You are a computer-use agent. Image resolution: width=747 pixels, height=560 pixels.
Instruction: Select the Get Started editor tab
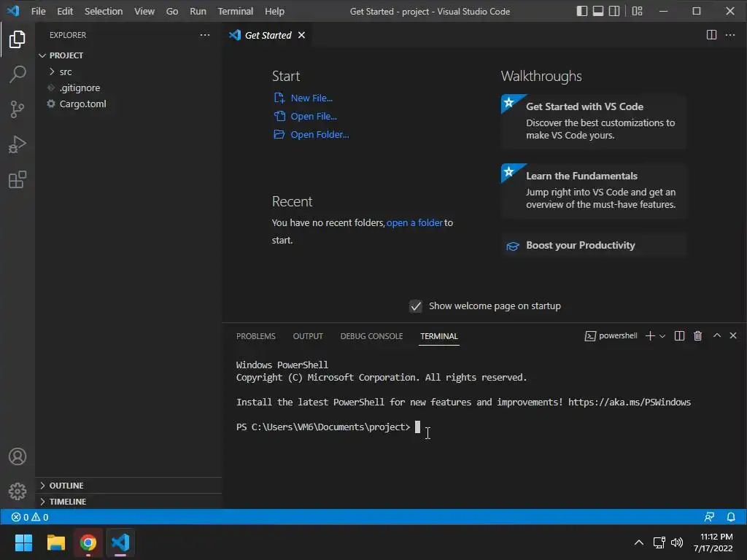click(x=267, y=35)
